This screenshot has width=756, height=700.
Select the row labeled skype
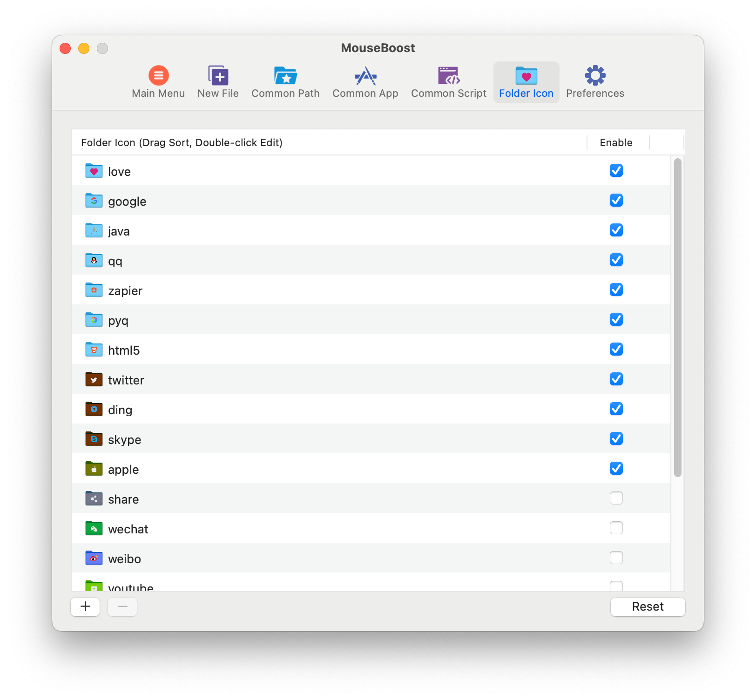371,439
